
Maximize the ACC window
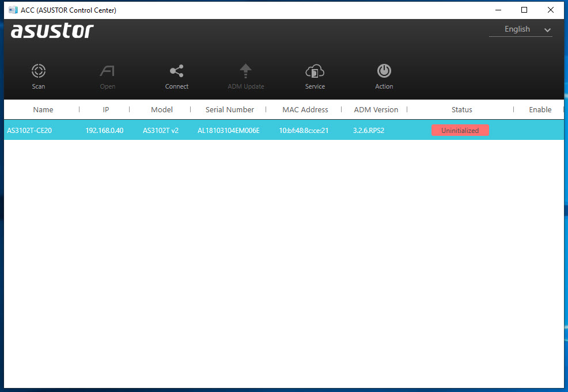(x=524, y=10)
